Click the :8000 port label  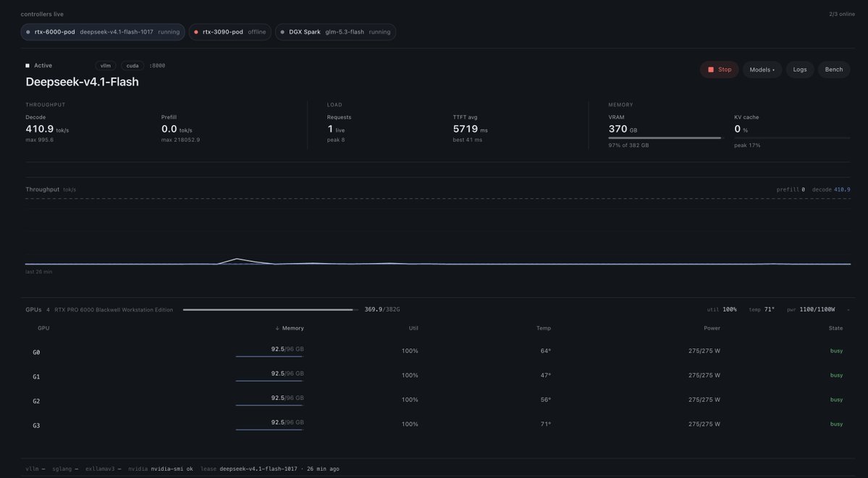click(157, 65)
